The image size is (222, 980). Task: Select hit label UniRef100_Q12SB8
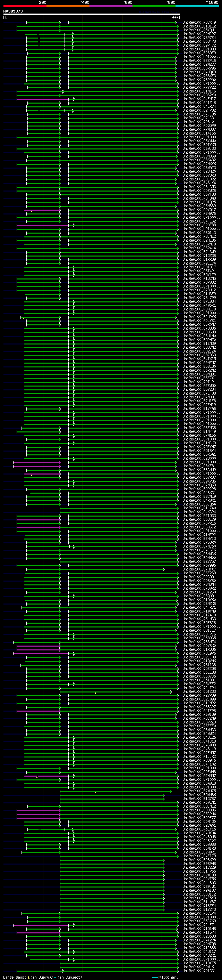pyautogui.click(x=199, y=948)
